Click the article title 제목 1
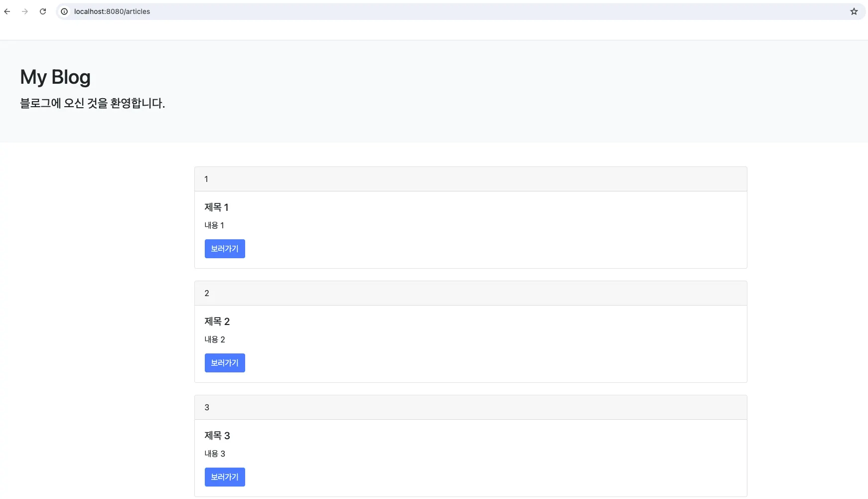Viewport: 868px width, 499px height. pyautogui.click(x=216, y=207)
